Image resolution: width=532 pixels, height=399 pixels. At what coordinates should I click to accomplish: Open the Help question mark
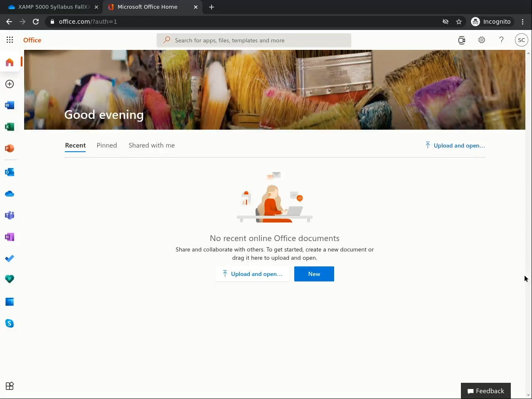click(x=502, y=40)
